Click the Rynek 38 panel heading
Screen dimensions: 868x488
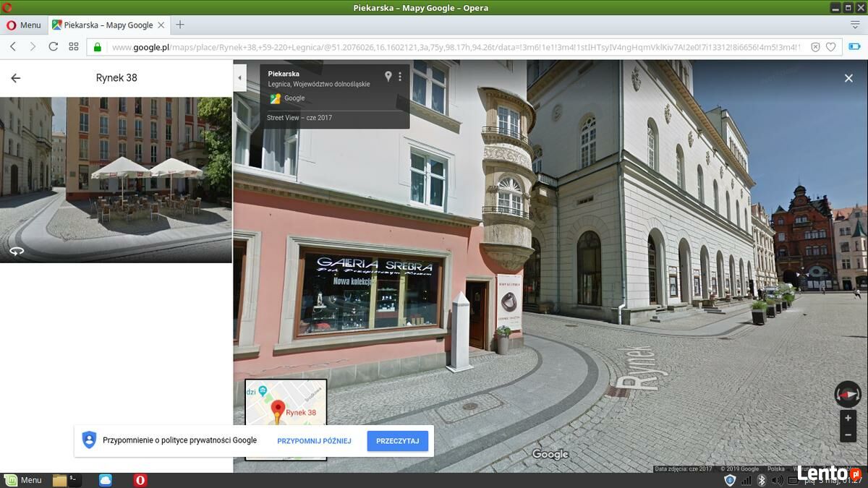pos(116,78)
